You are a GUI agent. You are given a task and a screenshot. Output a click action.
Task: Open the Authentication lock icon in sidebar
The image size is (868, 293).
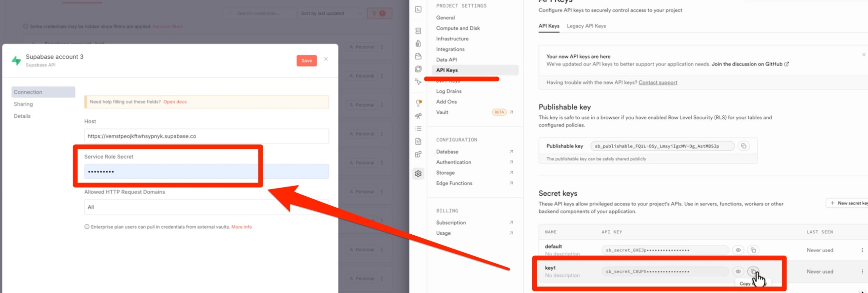pos(418,43)
